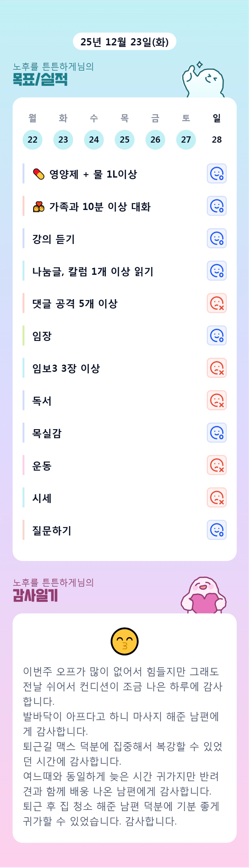Switch to Friday the 26th
Viewport: 249px width, 868px height.
coord(155,140)
